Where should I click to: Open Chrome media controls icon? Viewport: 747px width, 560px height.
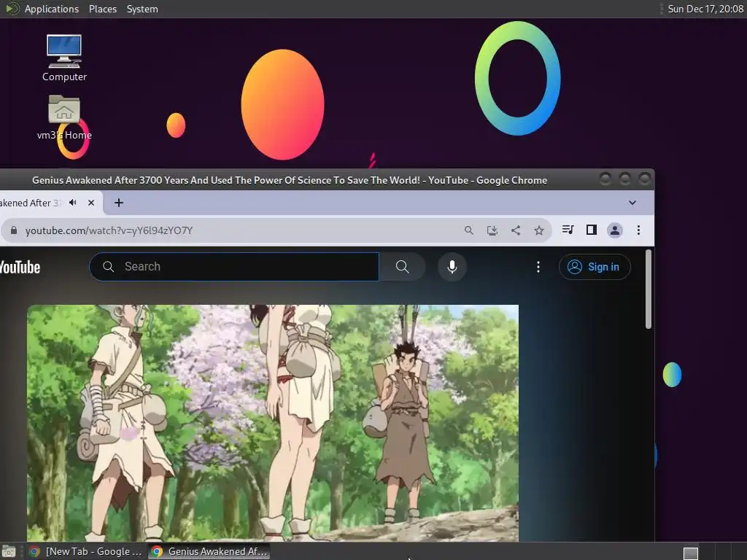(568, 230)
